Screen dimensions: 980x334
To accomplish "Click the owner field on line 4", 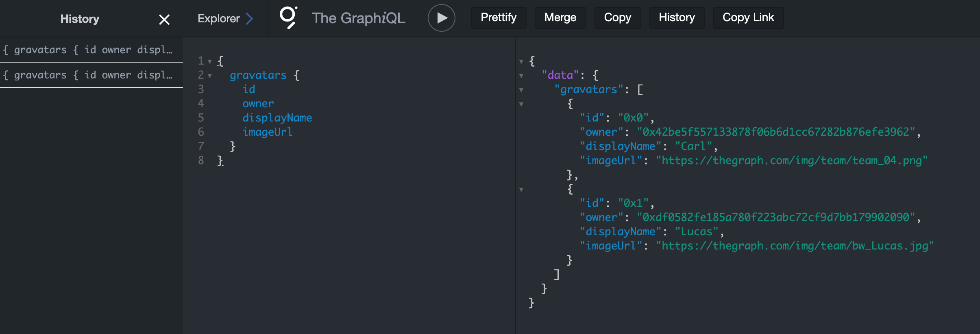I will (258, 104).
